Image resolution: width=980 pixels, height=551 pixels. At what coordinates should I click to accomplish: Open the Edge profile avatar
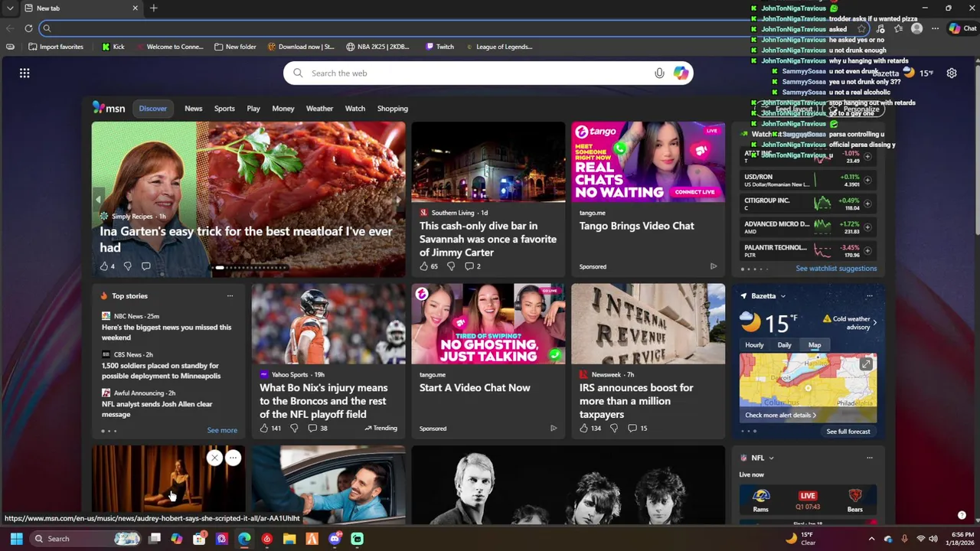[916, 28]
